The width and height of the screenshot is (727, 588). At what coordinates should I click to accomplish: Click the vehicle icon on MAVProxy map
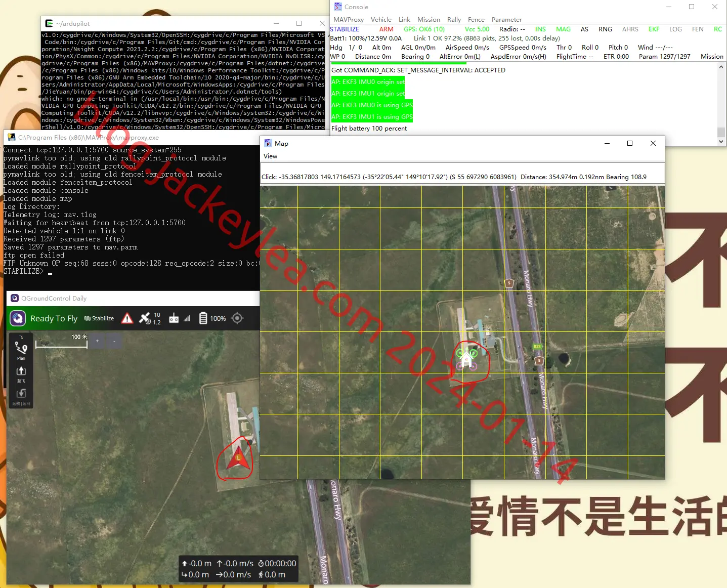click(466, 359)
